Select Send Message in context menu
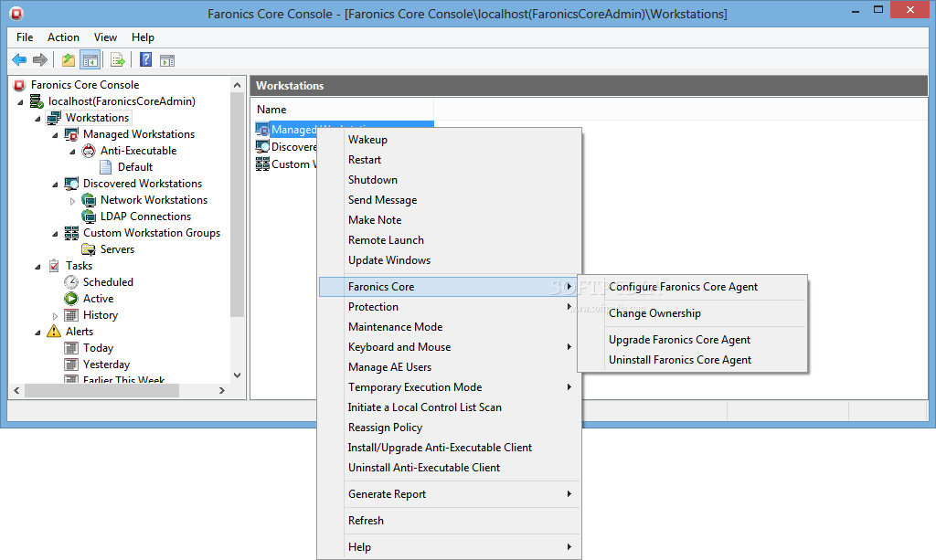 (x=449, y=200)
